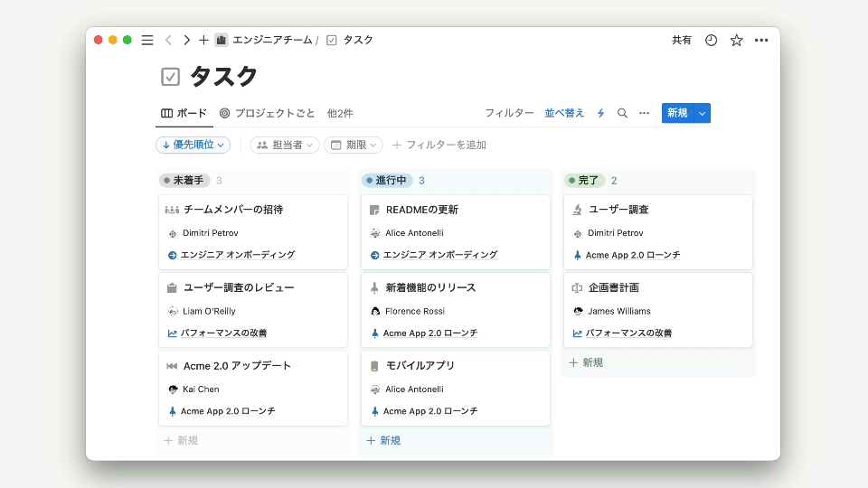Click the people icon on チームメンバーの招待
868x488 pixels.
coord(172,210)
